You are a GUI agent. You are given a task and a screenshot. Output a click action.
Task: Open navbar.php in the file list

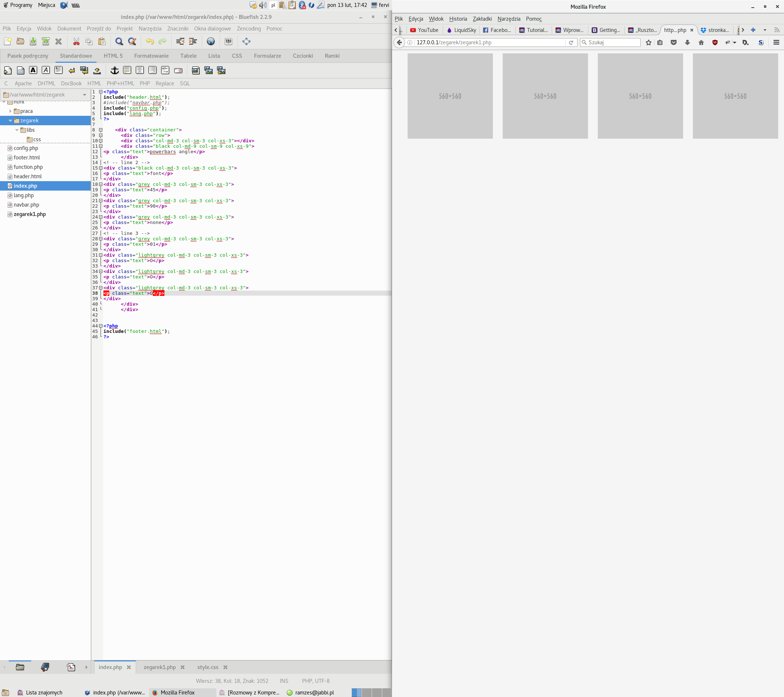point(26,205)
